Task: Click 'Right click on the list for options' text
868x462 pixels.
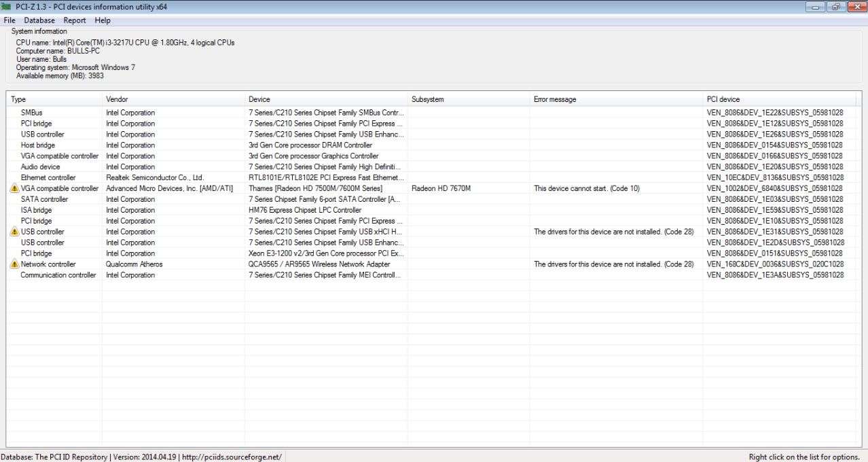Action: [x=804, y=457]
